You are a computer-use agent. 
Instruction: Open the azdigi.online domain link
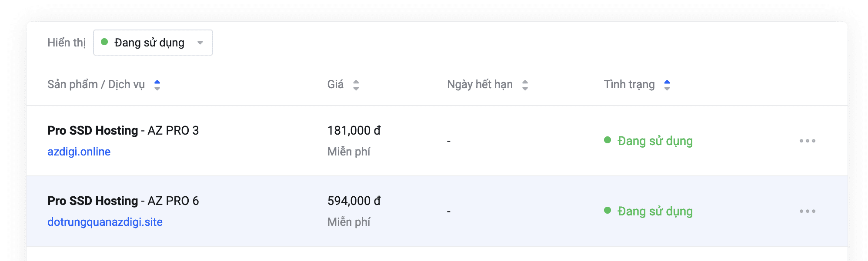coord(79,152)
